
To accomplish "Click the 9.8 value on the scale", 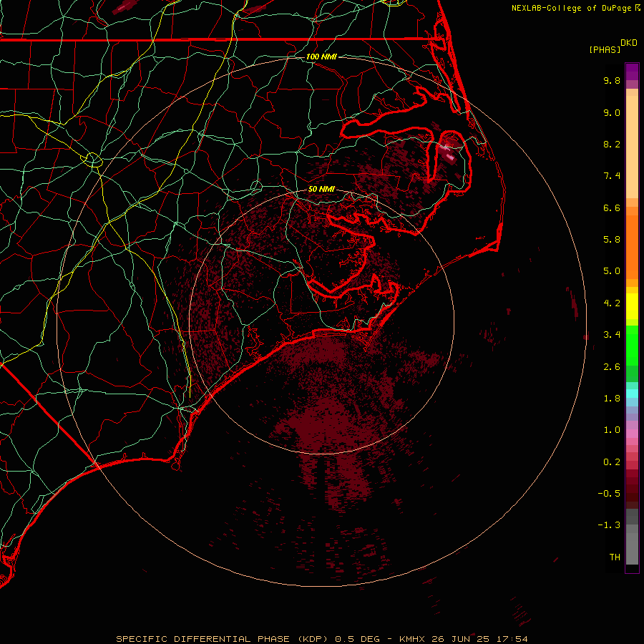I will (612, 80).
